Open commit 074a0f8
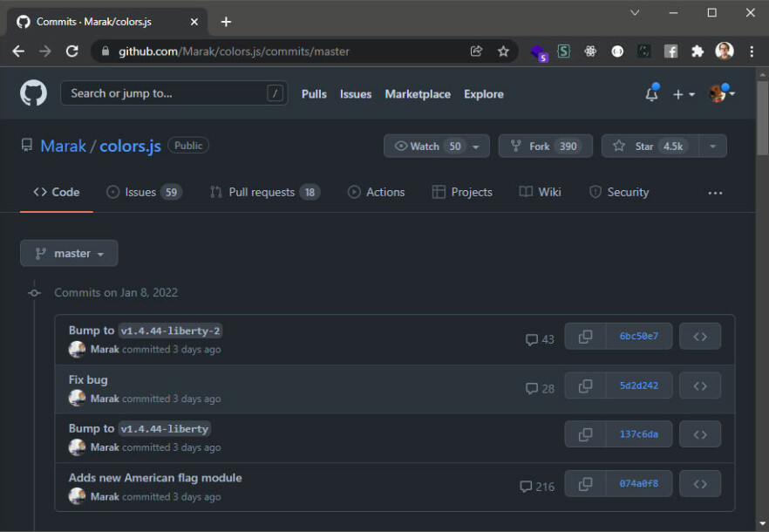Viewport: 769px width, 532px height. pyautogui.click(x=639, y=484)
